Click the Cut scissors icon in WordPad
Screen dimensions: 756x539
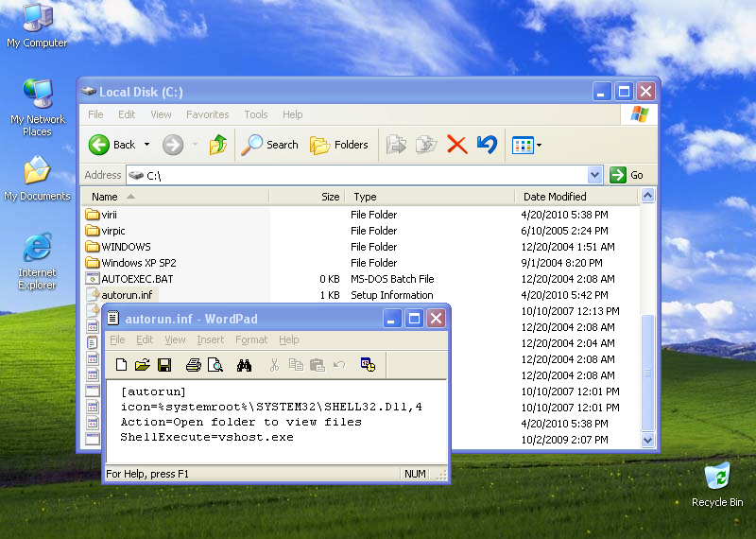coord(274,365)
